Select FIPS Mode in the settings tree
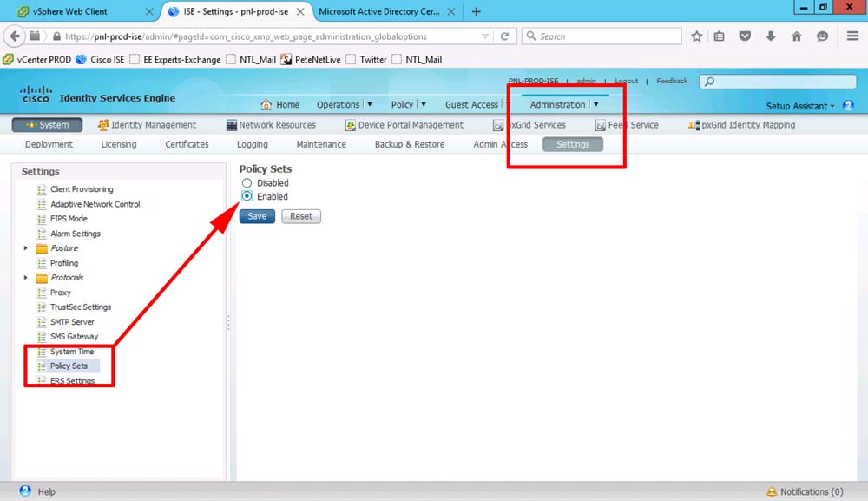The image size is (868, 501). tap(69, 219)
